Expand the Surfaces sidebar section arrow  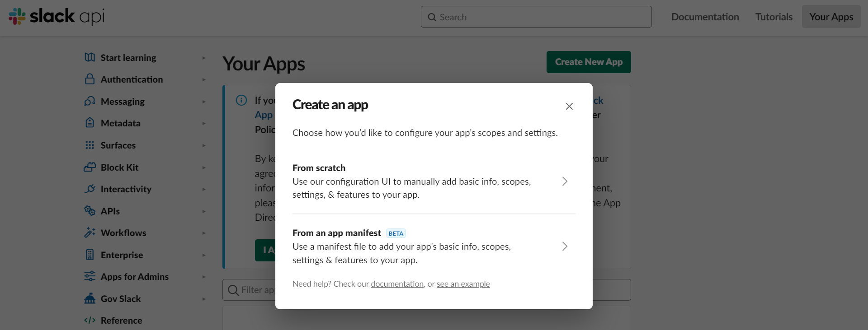tap(204, 145)
